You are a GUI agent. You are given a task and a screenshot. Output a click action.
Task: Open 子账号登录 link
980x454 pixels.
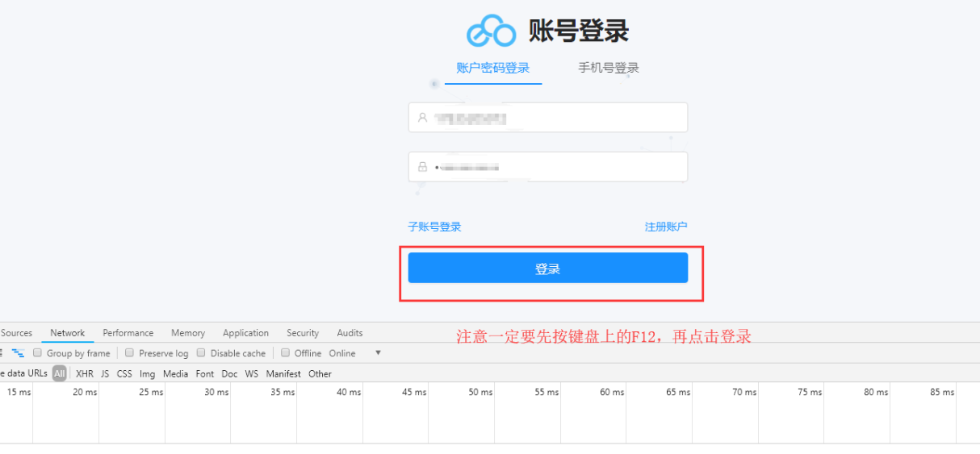pos(434,227)
